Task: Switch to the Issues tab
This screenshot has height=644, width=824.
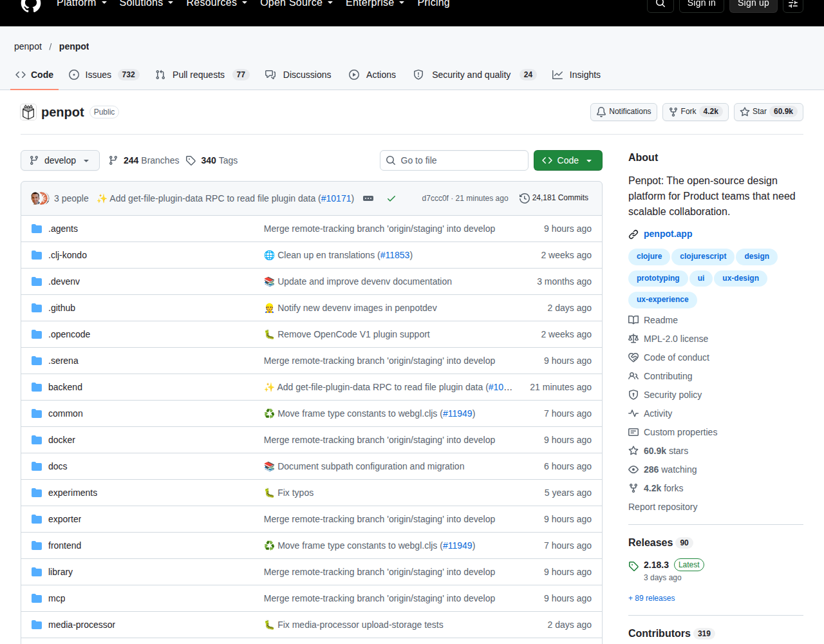Action: 104,75
